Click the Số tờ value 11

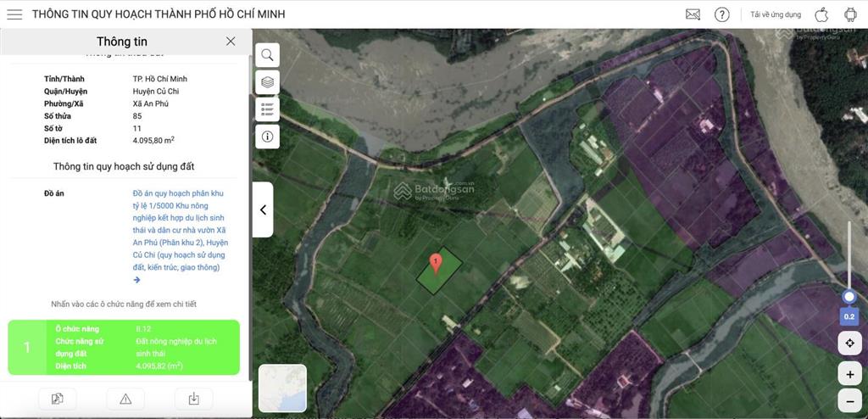[x=136, y=128]
